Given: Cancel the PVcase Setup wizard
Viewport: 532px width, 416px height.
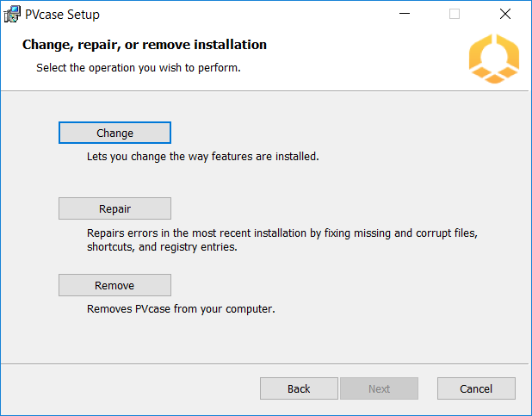Looking at the screenshot, I should 476,388.
